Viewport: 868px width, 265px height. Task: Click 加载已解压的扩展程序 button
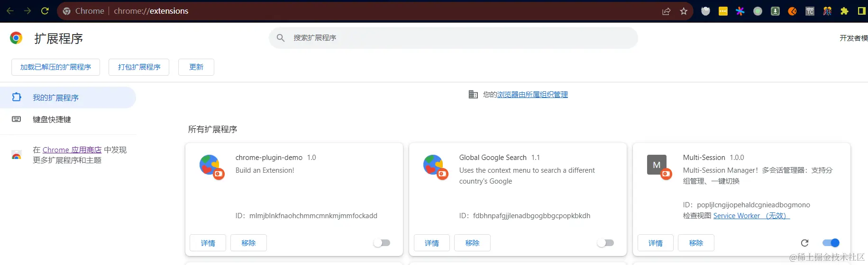click(55, 67)
